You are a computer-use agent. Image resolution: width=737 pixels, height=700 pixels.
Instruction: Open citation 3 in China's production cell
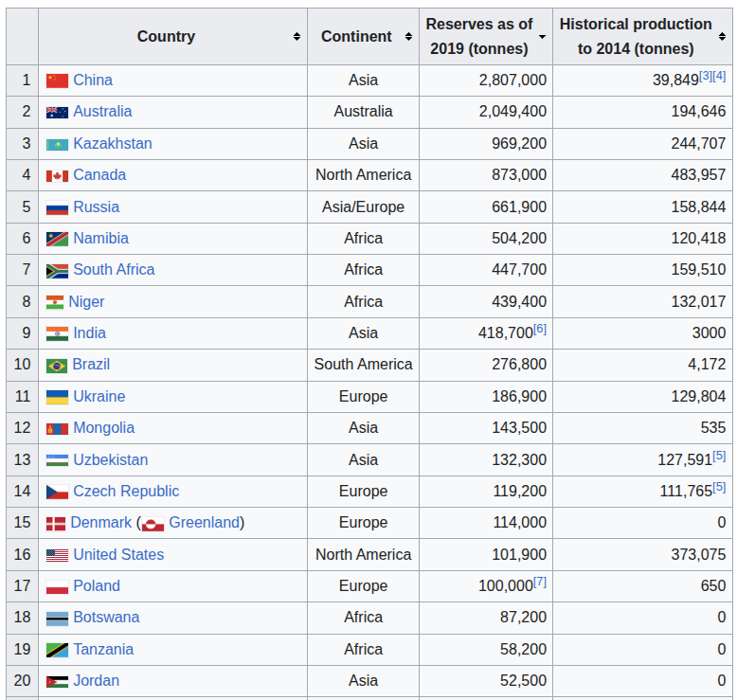click(x=706, y=76)
